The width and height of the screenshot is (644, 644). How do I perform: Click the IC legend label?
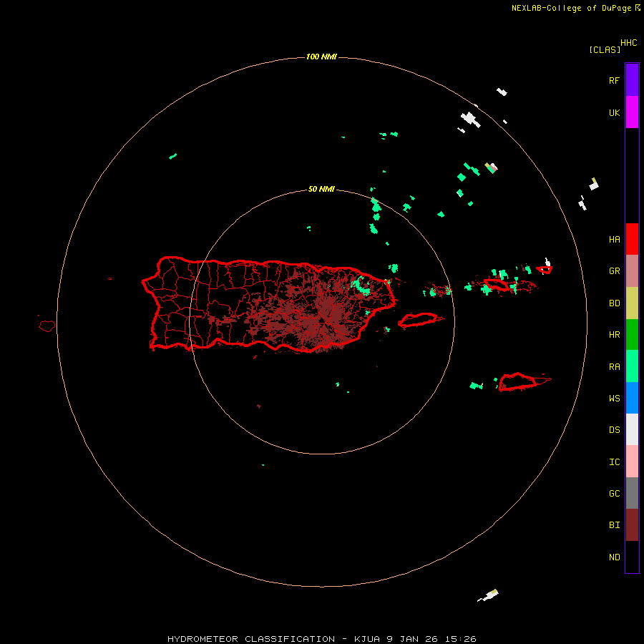point(614,462)
